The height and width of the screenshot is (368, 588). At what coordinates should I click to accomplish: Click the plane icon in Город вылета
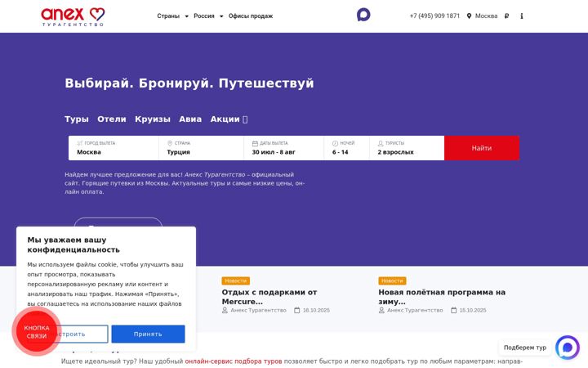[x=79, y=143]
